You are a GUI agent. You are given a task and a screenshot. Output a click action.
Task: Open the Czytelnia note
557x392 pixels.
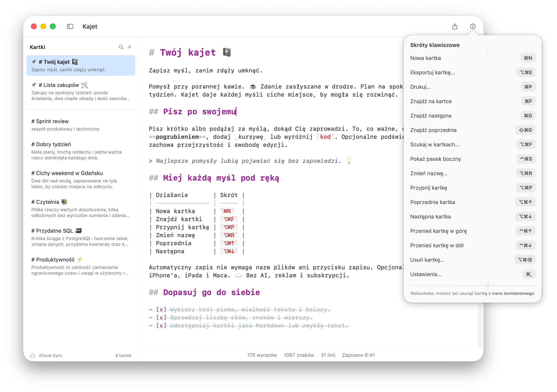pyautogui.click(x=81, y=208)
